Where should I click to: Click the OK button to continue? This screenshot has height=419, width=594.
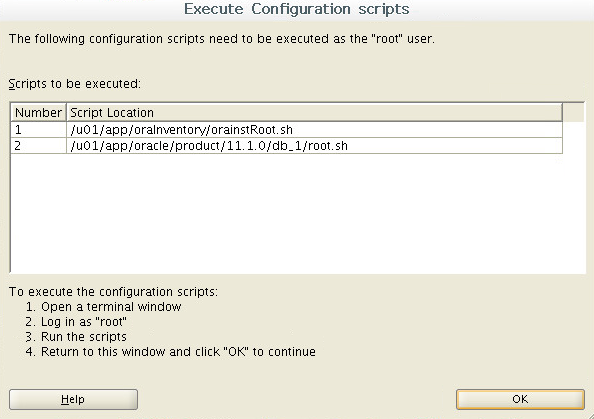(x=520, y=399)
